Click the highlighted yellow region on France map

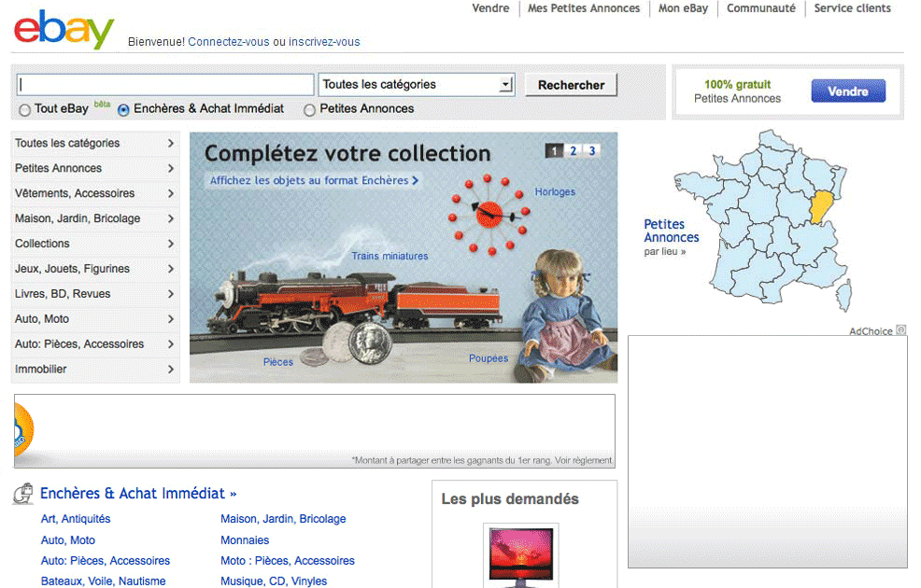pyautogui.click(x=821, y=206)
